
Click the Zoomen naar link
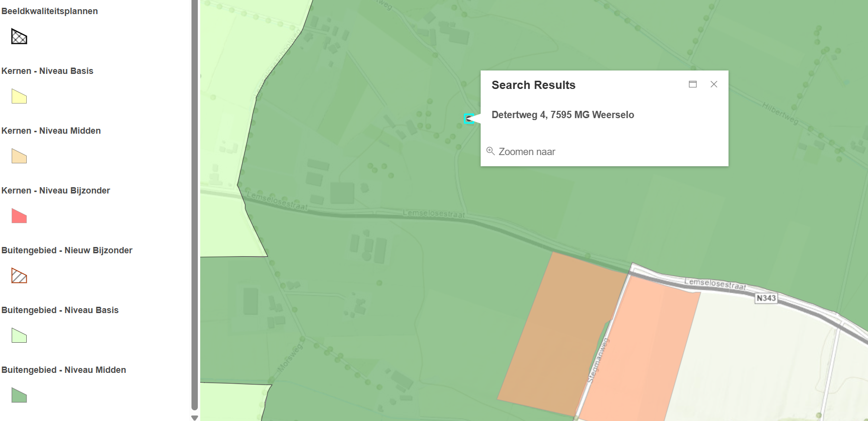[527, 152]
